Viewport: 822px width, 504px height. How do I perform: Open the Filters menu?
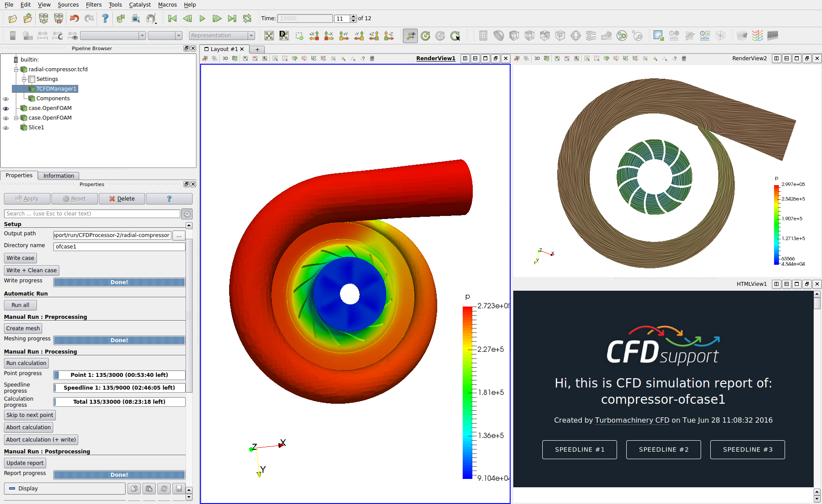pyautogui.click(x=94, y=5)
